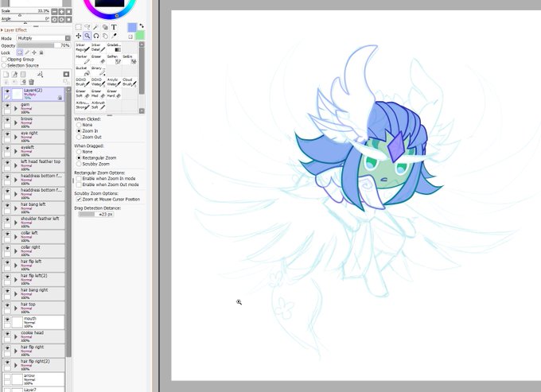Set When Dragged to Rectangular Zoom
Viewport: 541px width, 392px height.
tap(79, 157)
